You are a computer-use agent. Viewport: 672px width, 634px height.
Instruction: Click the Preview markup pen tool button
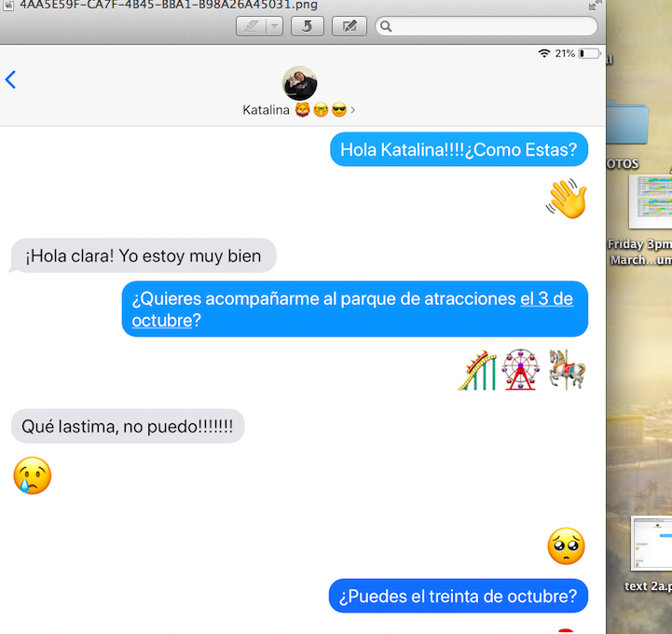pos(251,27)
